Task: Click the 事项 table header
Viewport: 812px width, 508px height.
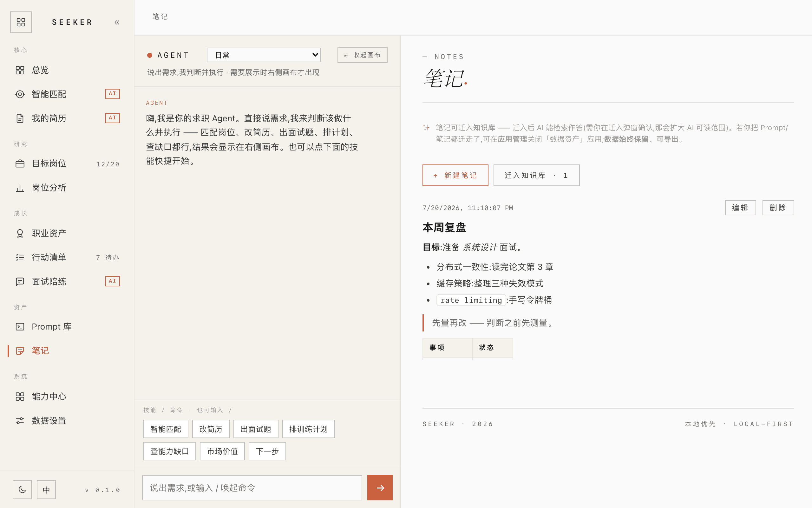Action: pyautogui.click(x=447, y=347)
